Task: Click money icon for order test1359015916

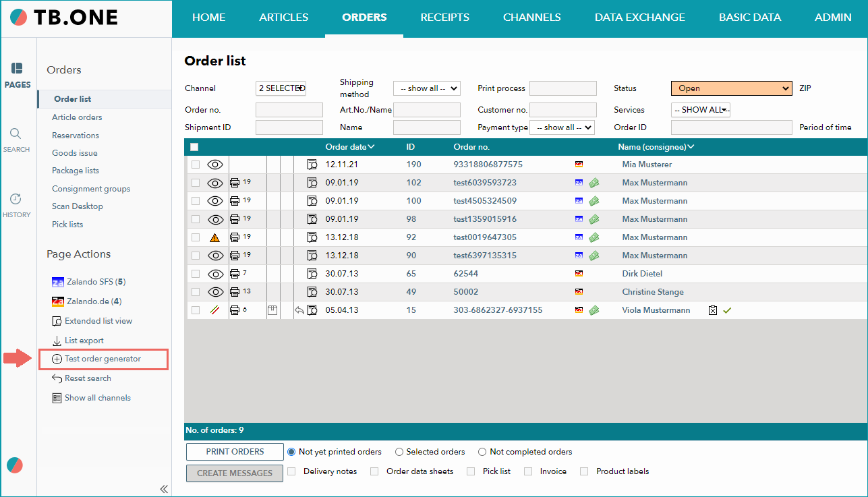Action: click(x=594, y=219)
